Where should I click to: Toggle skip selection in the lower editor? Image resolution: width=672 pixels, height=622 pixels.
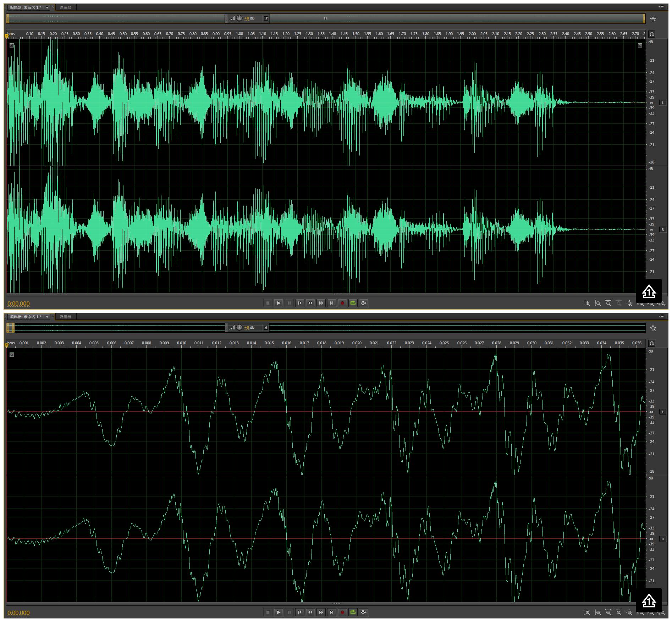click(x=364, y=612)
